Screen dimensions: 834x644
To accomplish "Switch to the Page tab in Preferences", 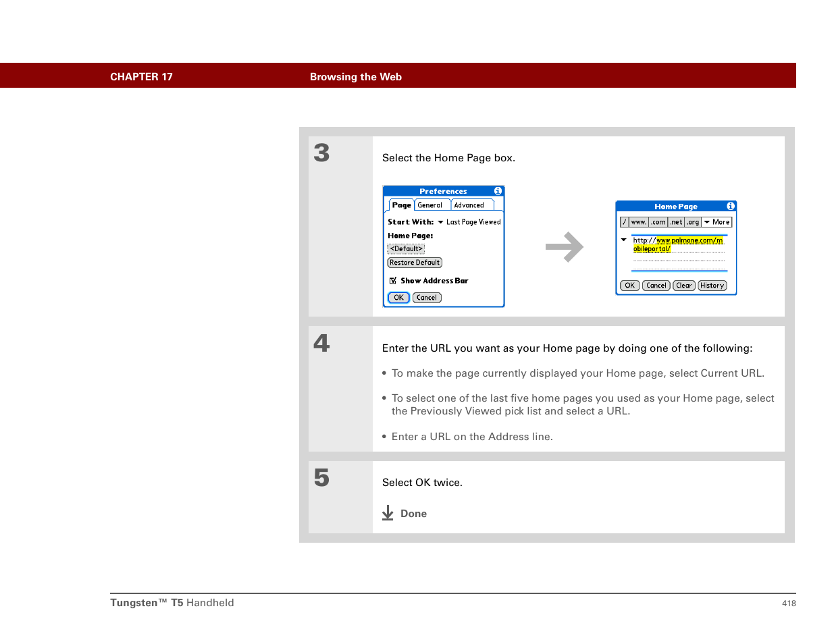I will point(402,205).
